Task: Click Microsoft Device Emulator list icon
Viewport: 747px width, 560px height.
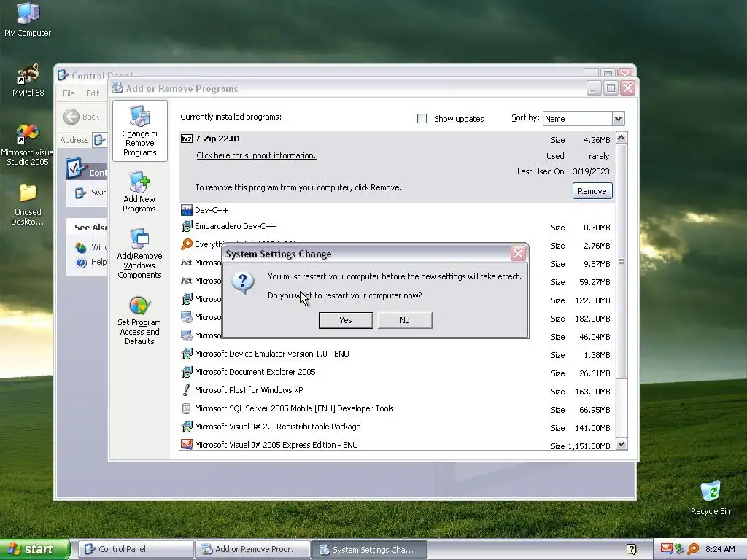Action: (x=187, y=354)
